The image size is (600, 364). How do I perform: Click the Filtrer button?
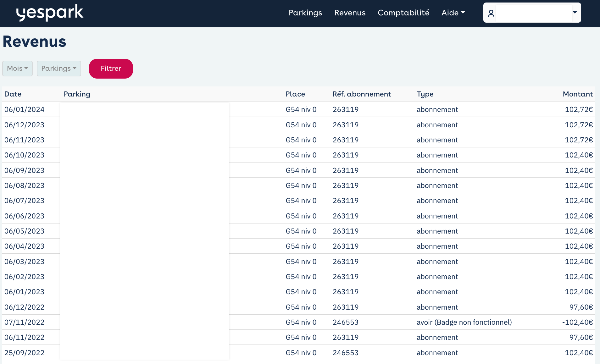(x=111, y=69)
